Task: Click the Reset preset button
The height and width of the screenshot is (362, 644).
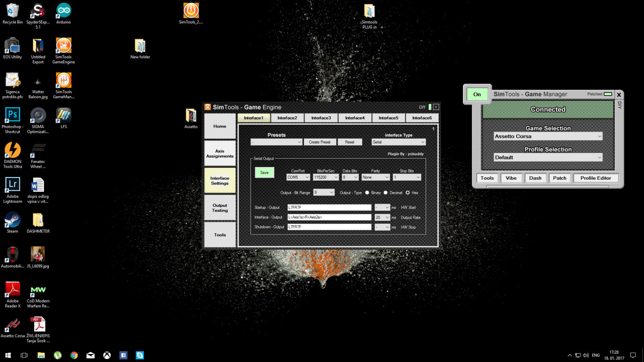Action: [x=350, y=142]
